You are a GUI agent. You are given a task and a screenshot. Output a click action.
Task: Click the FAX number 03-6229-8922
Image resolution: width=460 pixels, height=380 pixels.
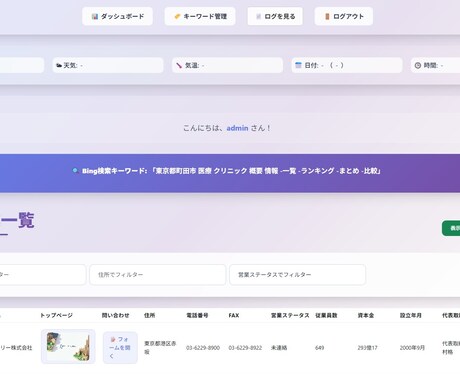[245, 348]
